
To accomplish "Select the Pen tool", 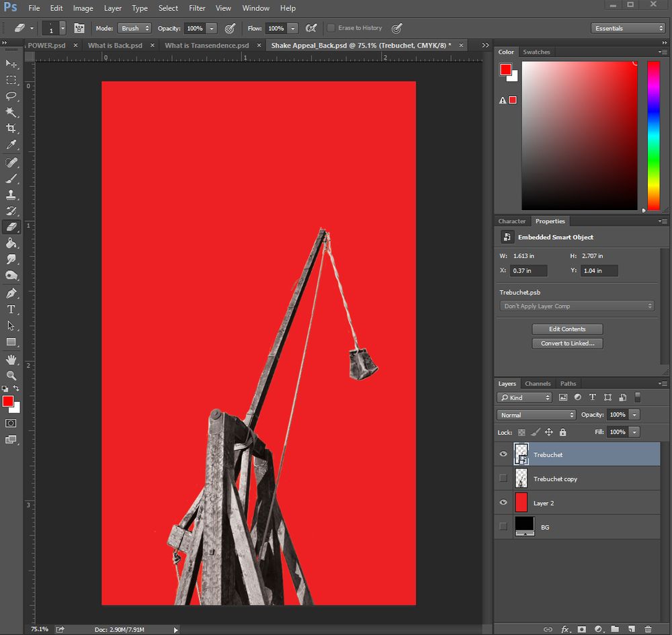I will (x=11, y=293).
